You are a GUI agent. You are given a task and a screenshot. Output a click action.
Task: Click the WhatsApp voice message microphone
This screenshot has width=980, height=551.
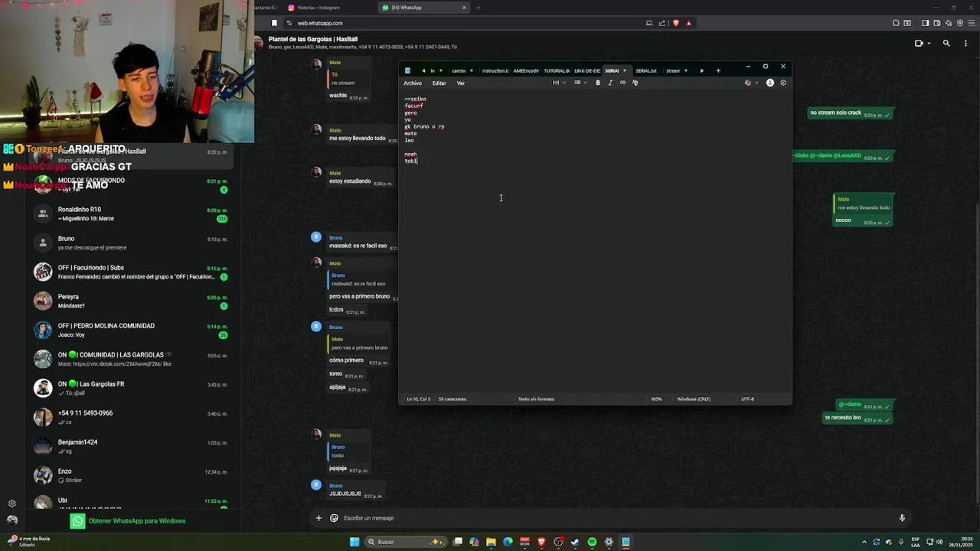coord(902,518)
